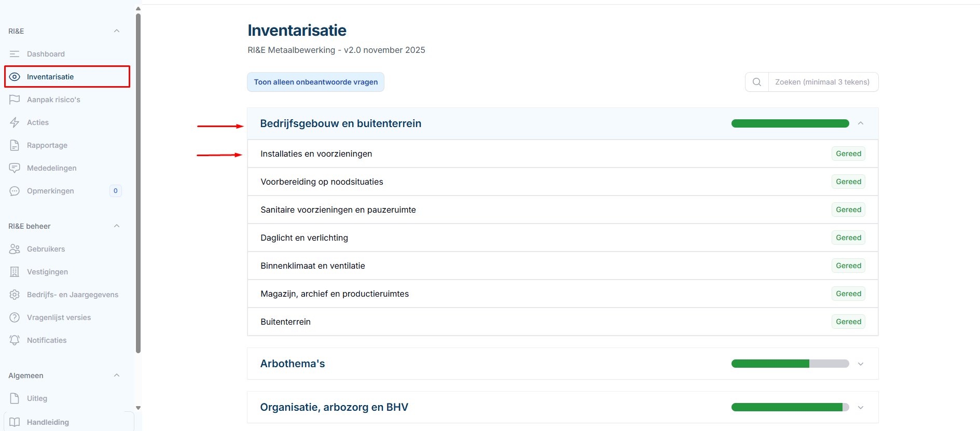Click Bedrijfsgebouw en buitenterrein progress bar
Viewport: 980px width, 431px height.
[790, 123]
